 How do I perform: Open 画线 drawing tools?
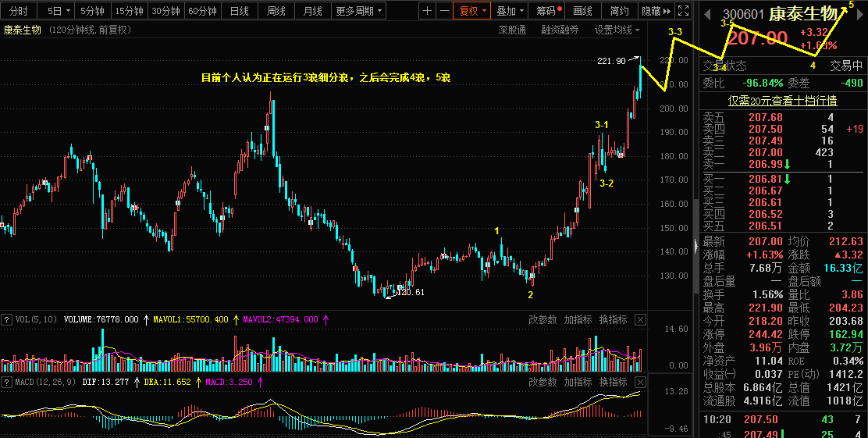(x=582, y=10)
